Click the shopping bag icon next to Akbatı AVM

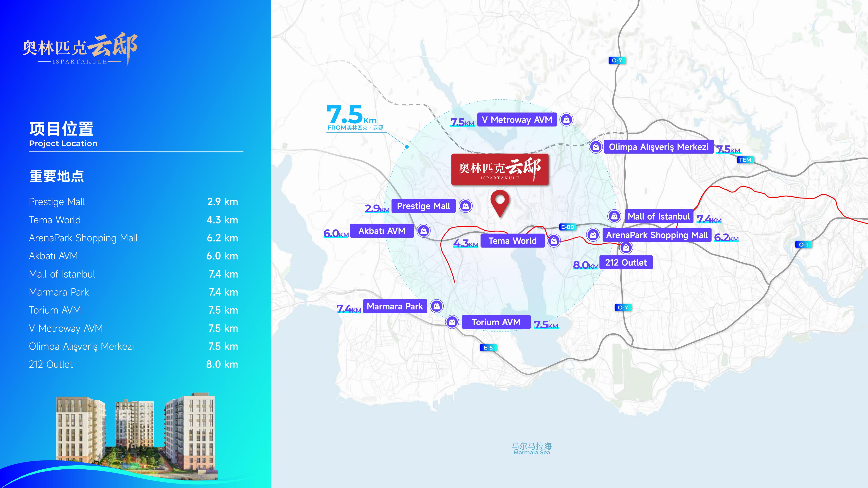coord(424,231)
